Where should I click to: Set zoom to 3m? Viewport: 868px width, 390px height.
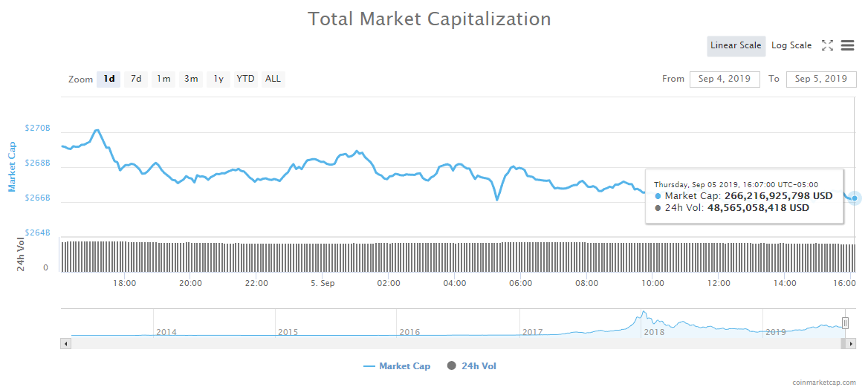(x=191, y=79)
